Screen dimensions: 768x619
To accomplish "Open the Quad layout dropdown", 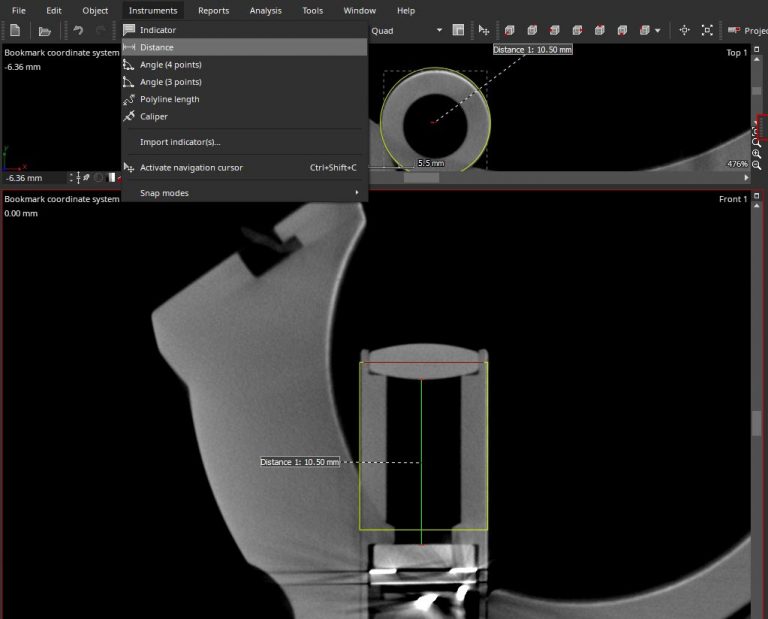I will point(439,30).
